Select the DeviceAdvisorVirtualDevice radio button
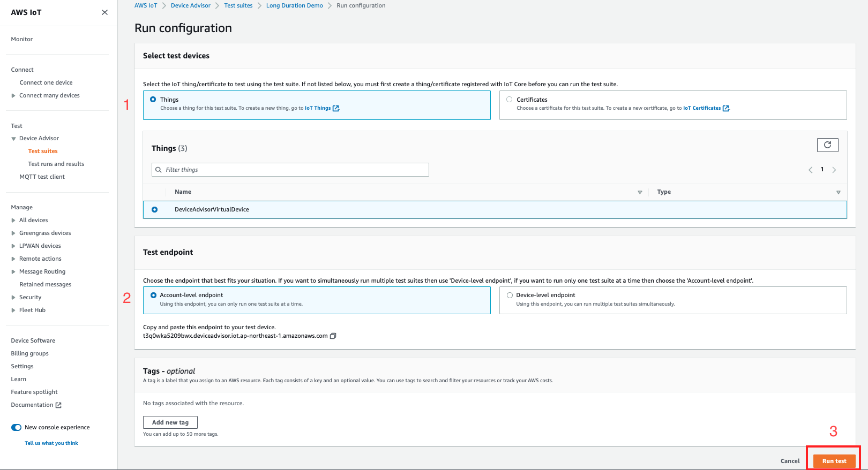 [155, 210]
